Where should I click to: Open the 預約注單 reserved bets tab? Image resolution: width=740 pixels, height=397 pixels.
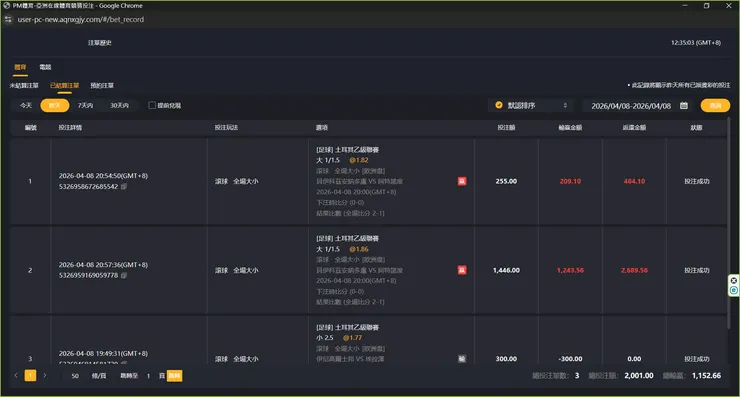(x=102, y=85)
